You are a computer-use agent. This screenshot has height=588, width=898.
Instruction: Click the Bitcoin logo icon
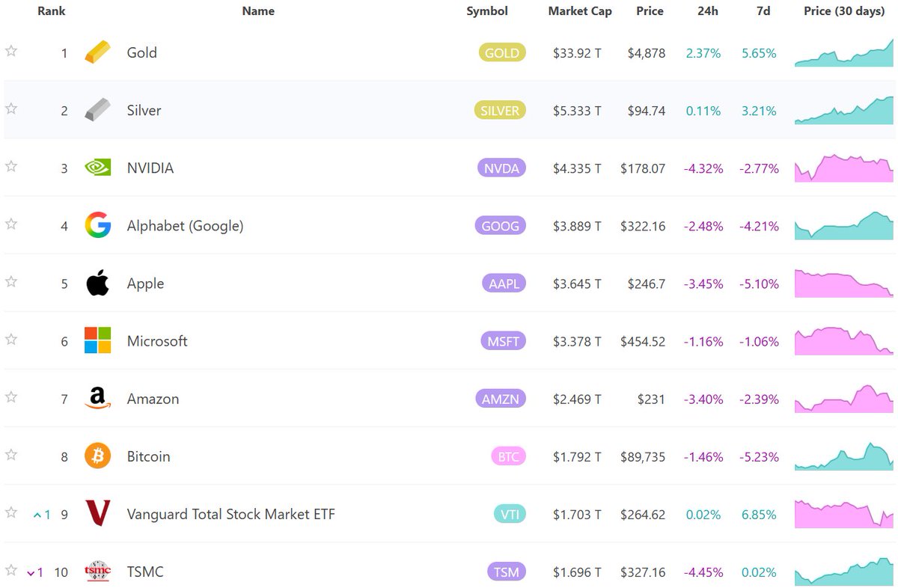[x=97, y=456]
